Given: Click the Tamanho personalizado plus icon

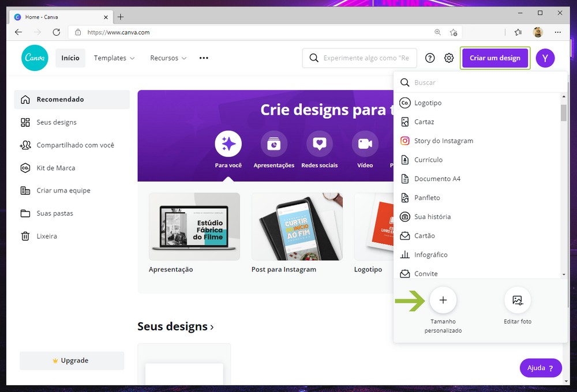Looking at the screenshot, I should point(443,300).
